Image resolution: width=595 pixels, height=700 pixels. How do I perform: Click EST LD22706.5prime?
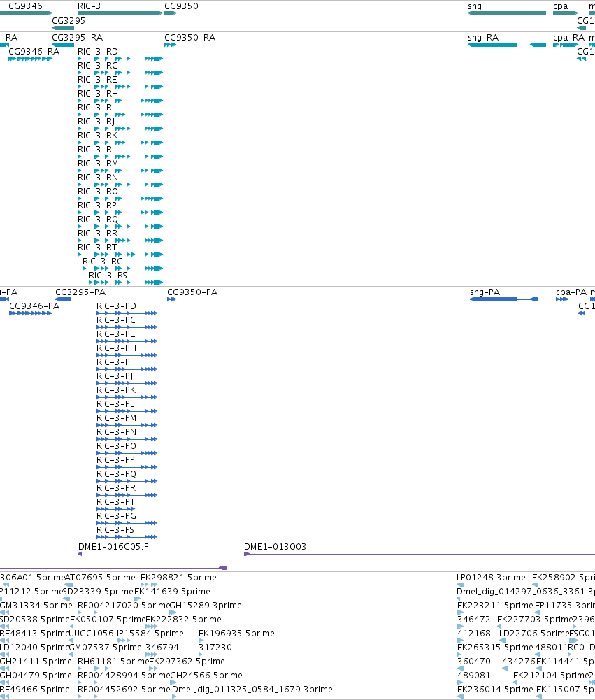[x=503, y=640]
